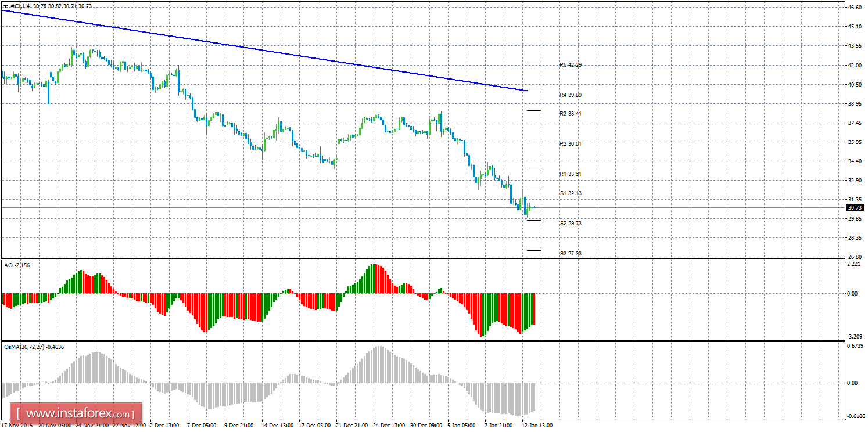Click the 2 Dec 13:00 time label

coord(164,426)
